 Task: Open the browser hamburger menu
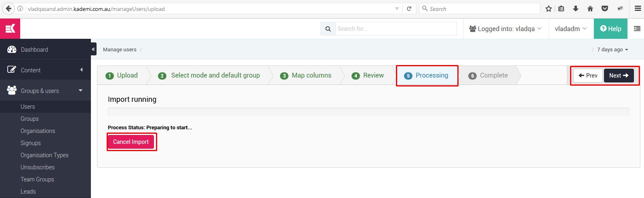tap(638, 8)
